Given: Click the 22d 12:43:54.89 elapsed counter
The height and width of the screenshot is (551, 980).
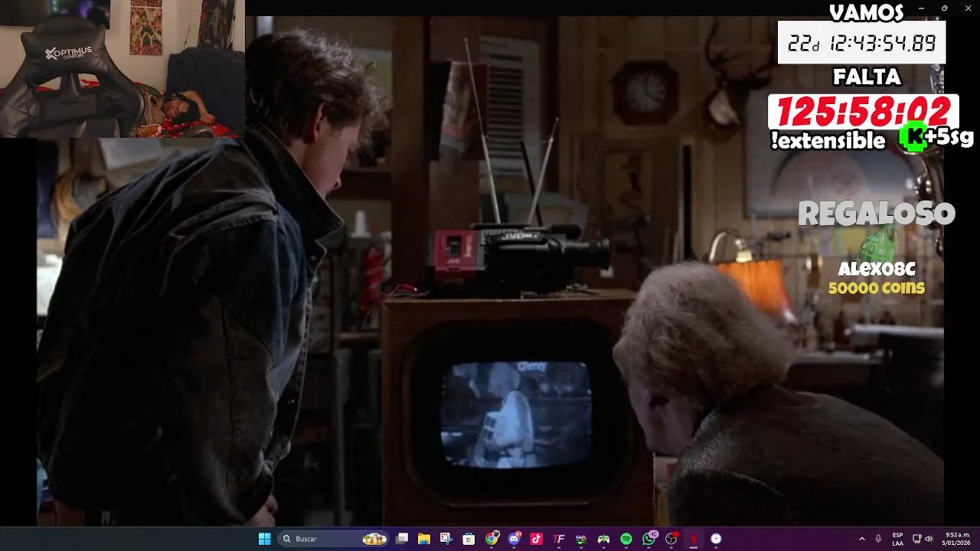Looking at the screenshot, I should (x=862, y=43).
